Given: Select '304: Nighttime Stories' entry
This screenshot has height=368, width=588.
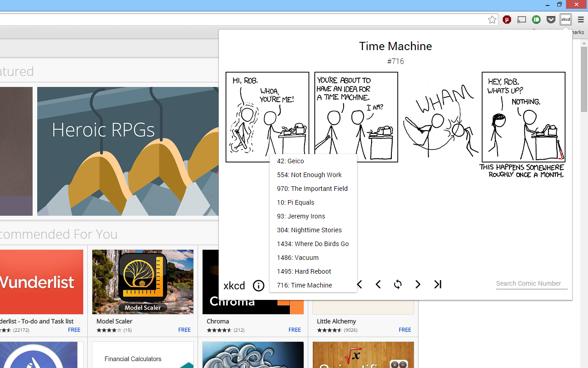Looking at the screenshot, I should click(x=313, y=230).
